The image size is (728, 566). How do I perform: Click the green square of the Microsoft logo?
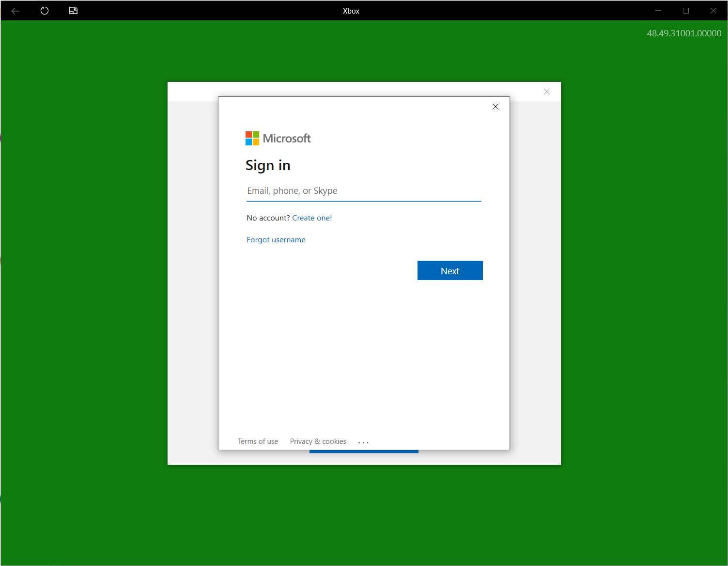click(256, 135)
